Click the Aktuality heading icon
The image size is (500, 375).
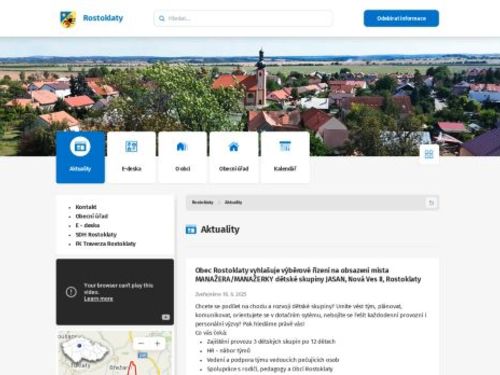tap(191, 230)
